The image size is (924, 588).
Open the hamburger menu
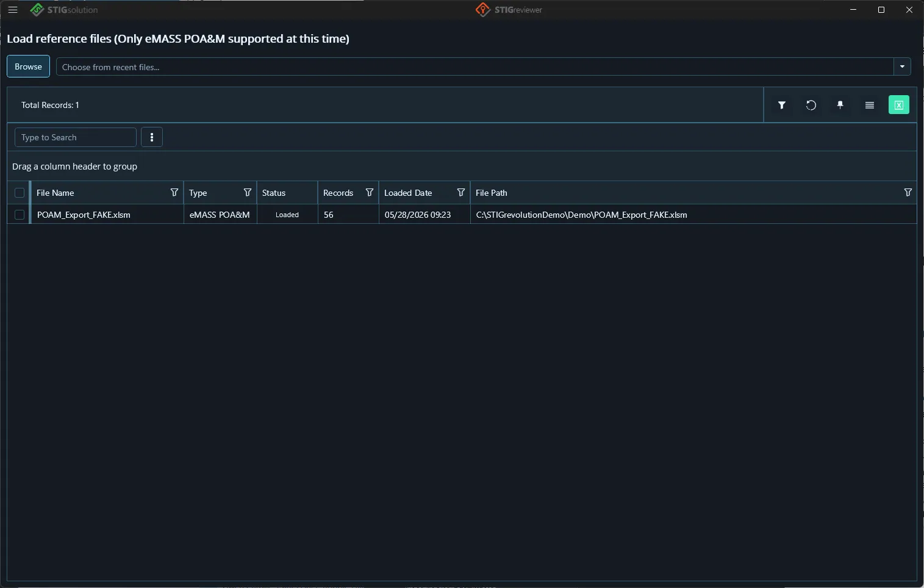13,10
